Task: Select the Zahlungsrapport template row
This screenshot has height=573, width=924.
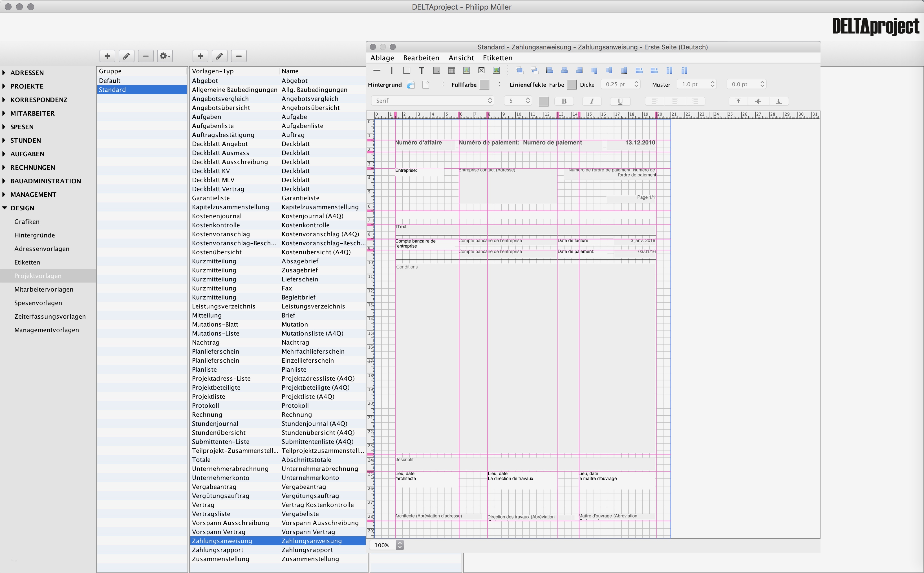Action: tap(277, 550)
